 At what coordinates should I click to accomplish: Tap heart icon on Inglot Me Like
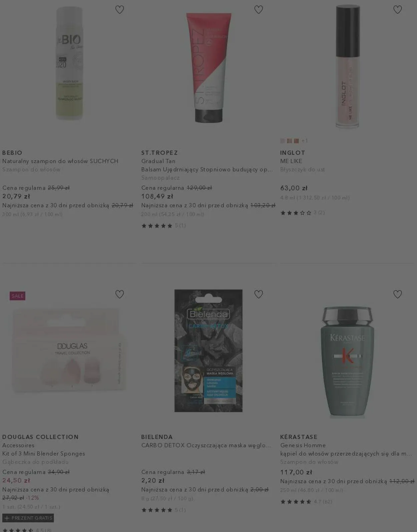[397, 10]
